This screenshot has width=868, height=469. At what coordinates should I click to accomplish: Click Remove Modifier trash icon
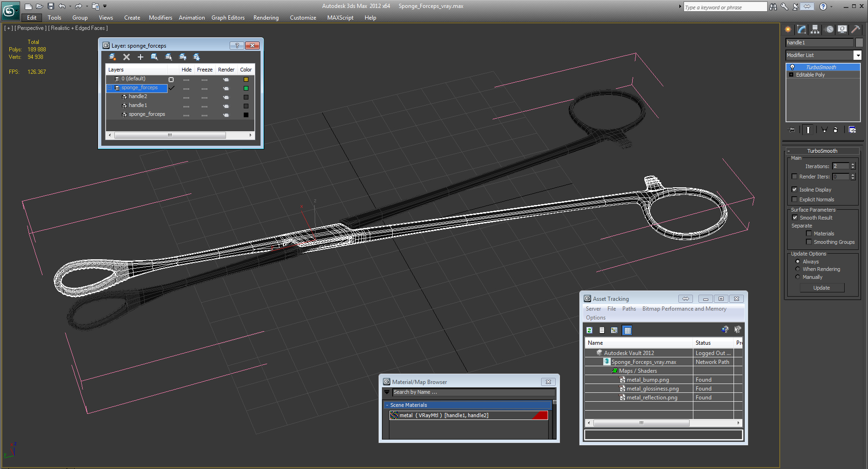tap(835, 130)
